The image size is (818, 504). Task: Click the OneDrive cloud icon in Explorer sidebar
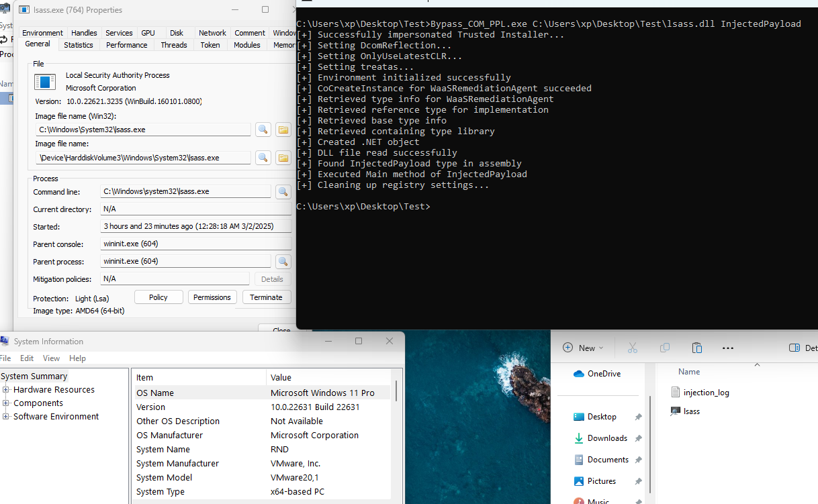pyautogui.click(x=579, y=374)
